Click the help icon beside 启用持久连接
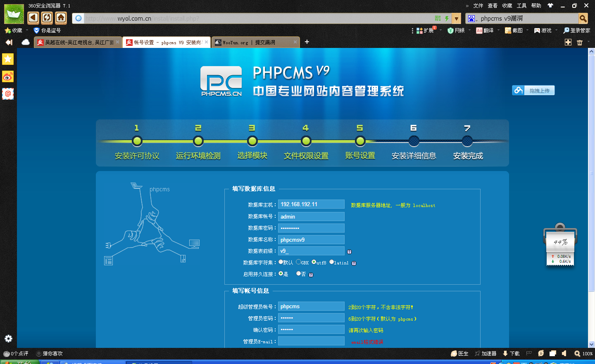This screenshot has height=364, width=595. point(311,275)
